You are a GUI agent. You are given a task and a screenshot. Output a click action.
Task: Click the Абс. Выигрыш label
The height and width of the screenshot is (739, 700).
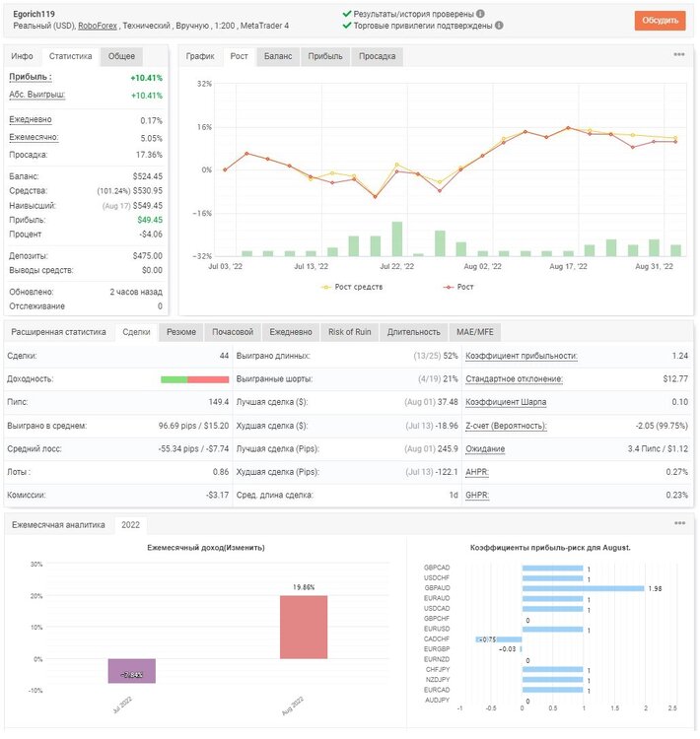click(x=36, y=95)
